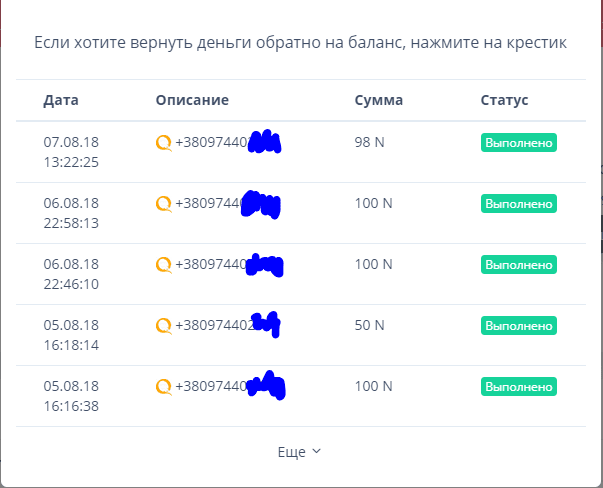This screenshot has height=488, width=603.
Task: Click Выполнено status in 05.08.18 16:16:38 row
Action: tap(519, 387)
